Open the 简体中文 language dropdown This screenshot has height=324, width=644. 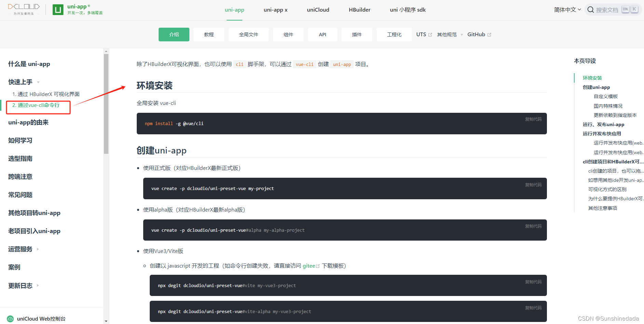[567, 10]
